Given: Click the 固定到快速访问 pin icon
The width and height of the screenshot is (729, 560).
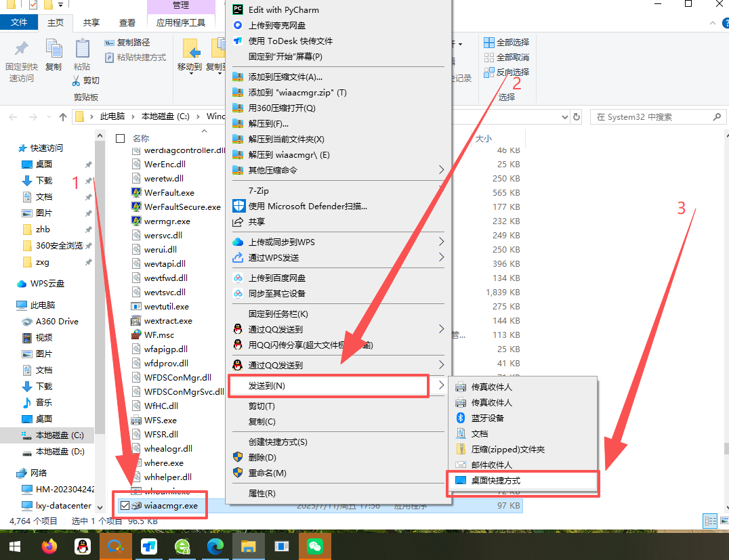Looking at the screenshot, I should point(22,48).
